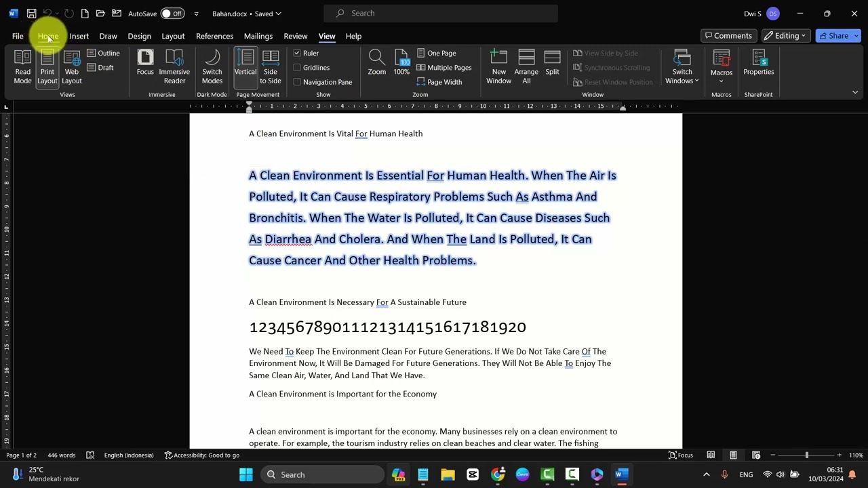Viewport: 868px width, 488px height.
Task: Collapse the ribbon with the chevron
Action: click(855, 92)
